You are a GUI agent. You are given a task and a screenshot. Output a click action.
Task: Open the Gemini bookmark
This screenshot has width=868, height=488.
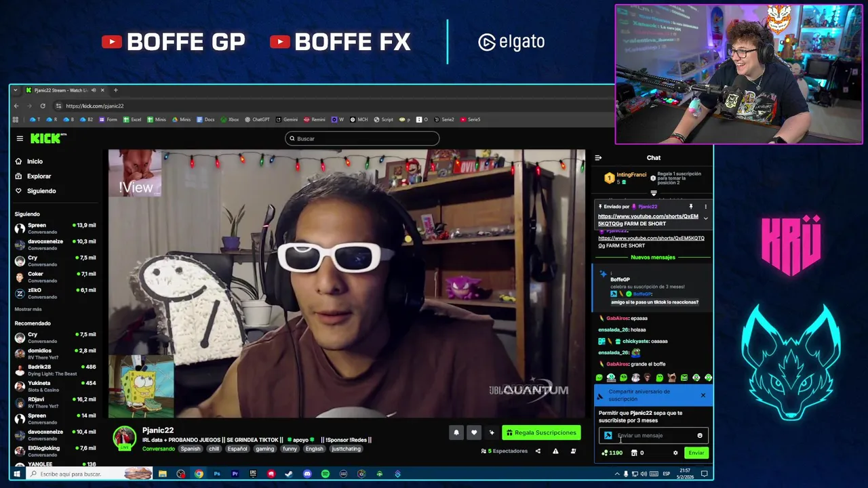pyautogui.click(x=286, y=119)
